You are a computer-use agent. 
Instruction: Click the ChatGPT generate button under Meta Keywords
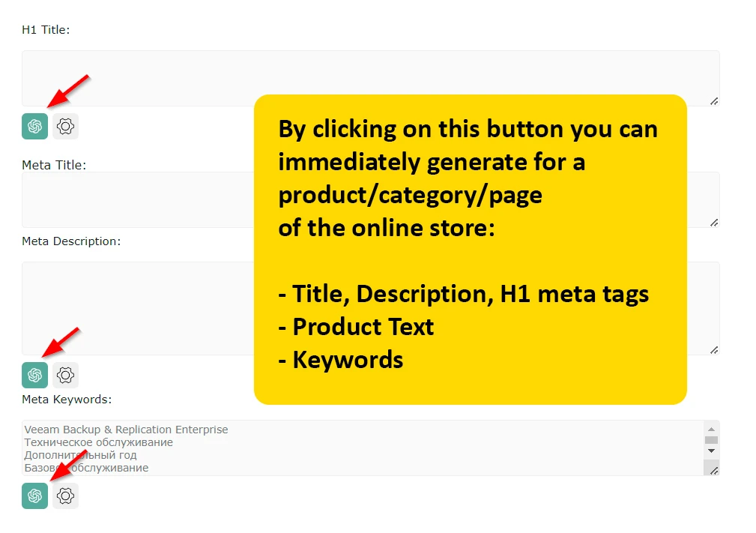click(34, 496)
